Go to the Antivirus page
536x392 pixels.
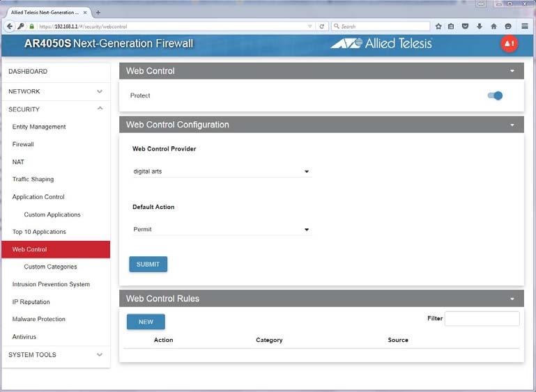click(24, 337)
